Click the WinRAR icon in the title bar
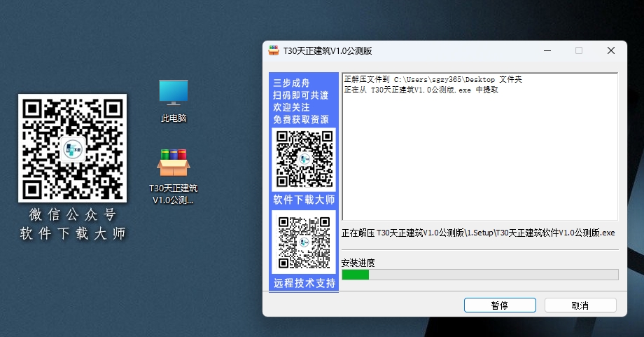644x337 pixels. pos(274,50)
